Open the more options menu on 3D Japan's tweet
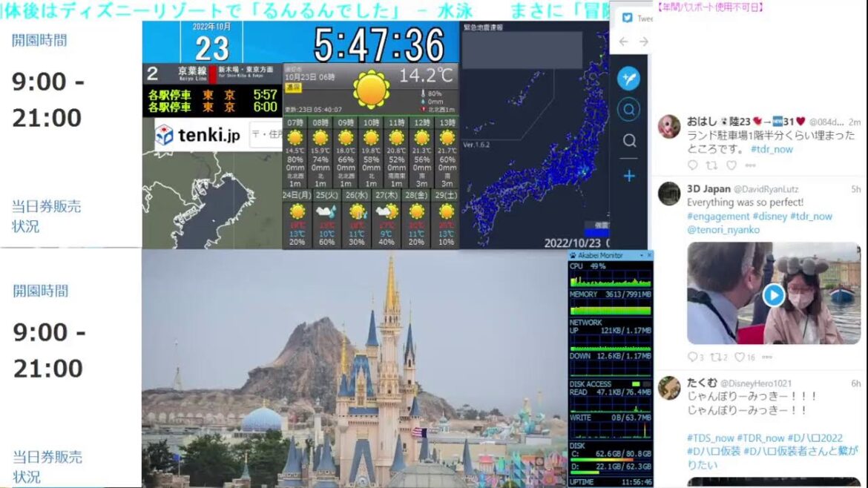This screenshot has height=488, width=868. click(768, 356)
